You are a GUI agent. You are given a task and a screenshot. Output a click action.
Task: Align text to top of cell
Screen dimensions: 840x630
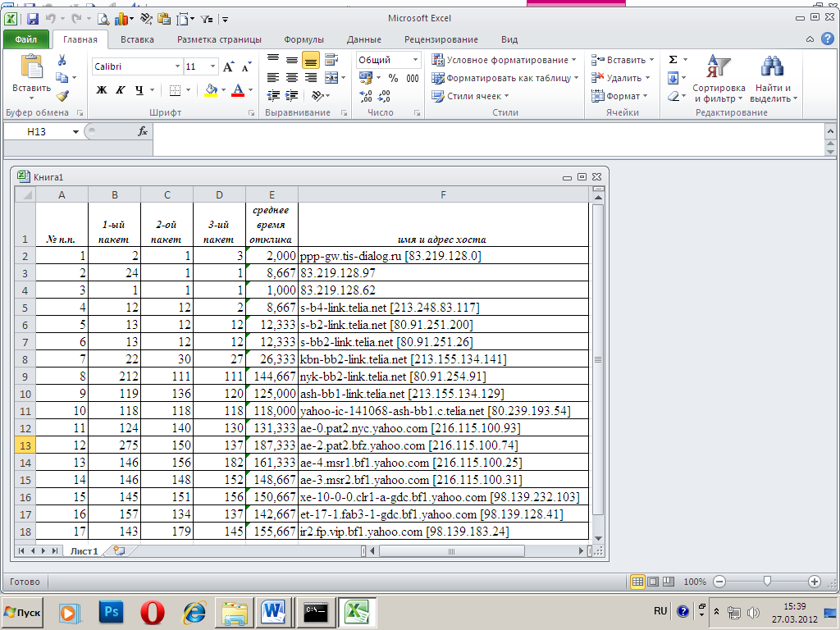[x=273, y=60]
